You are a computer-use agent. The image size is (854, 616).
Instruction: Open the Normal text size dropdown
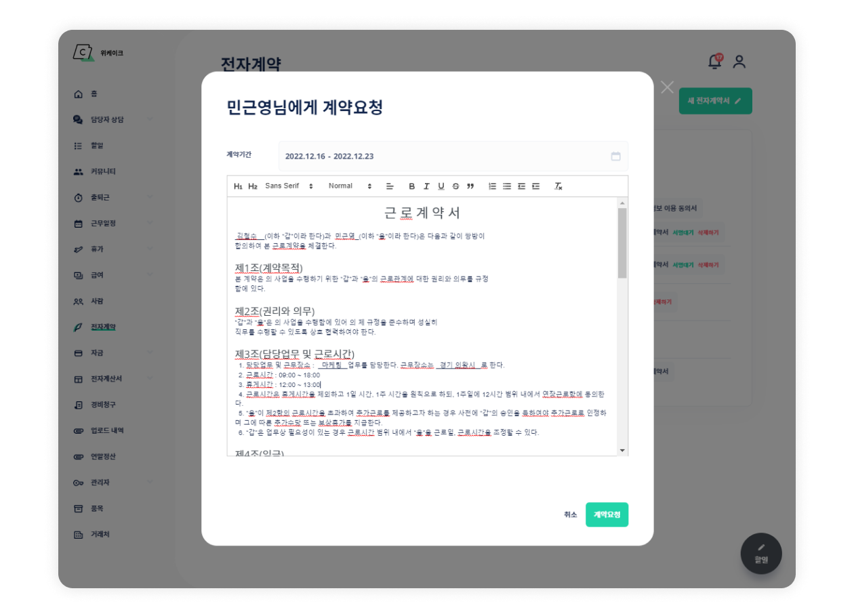click(x=350, y=186)
